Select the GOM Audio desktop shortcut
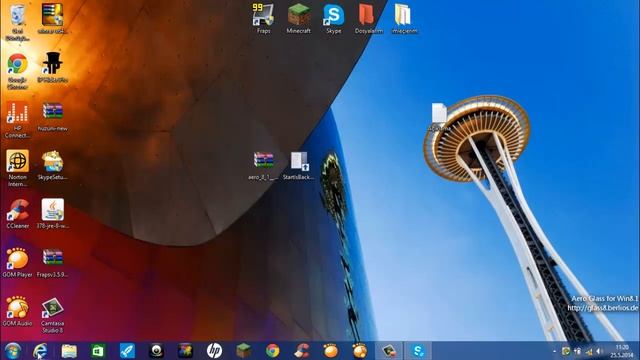Image resolution: width=640 pixels, height=360 pixels. click(x=17, y=311)
